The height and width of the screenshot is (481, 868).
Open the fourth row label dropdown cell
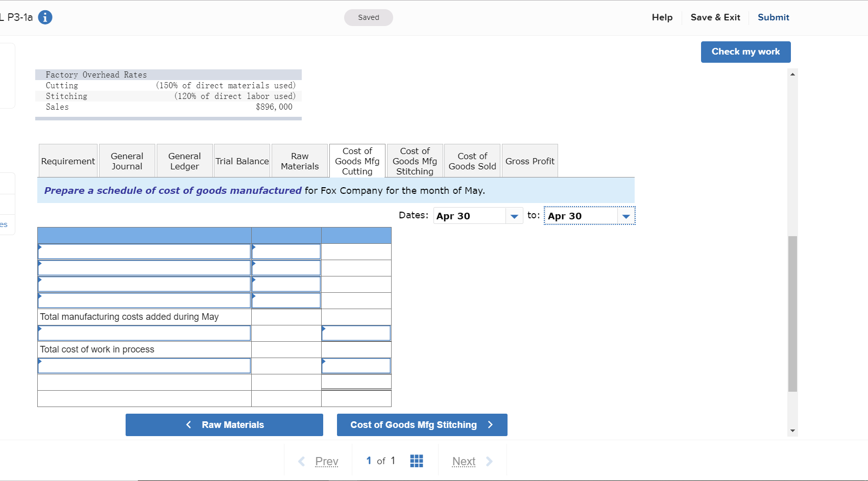144,300
